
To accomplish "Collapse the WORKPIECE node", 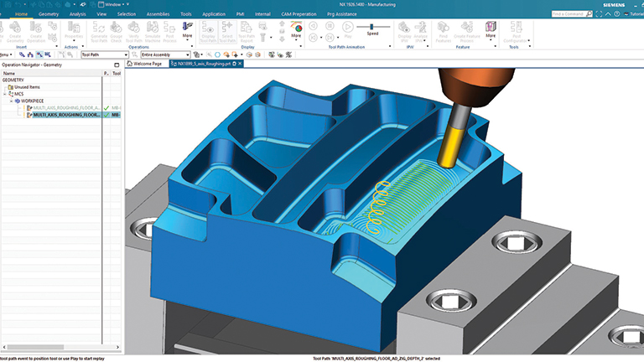I will click(x=11, y=101).
